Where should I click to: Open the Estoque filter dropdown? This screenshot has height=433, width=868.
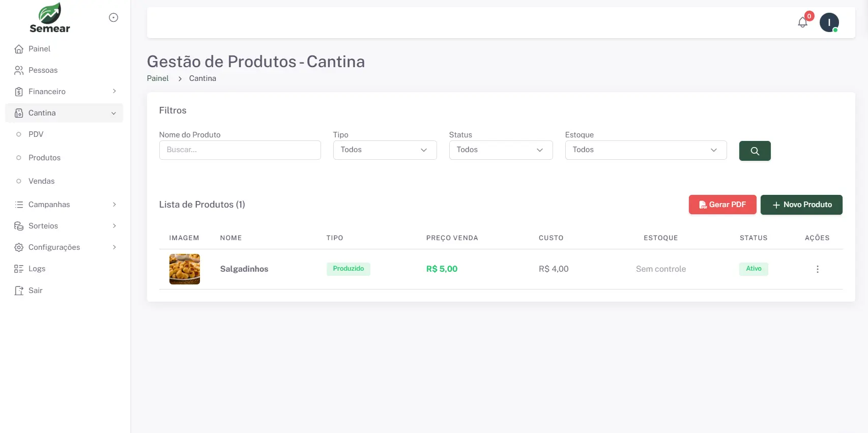click(x=645, y=150)
